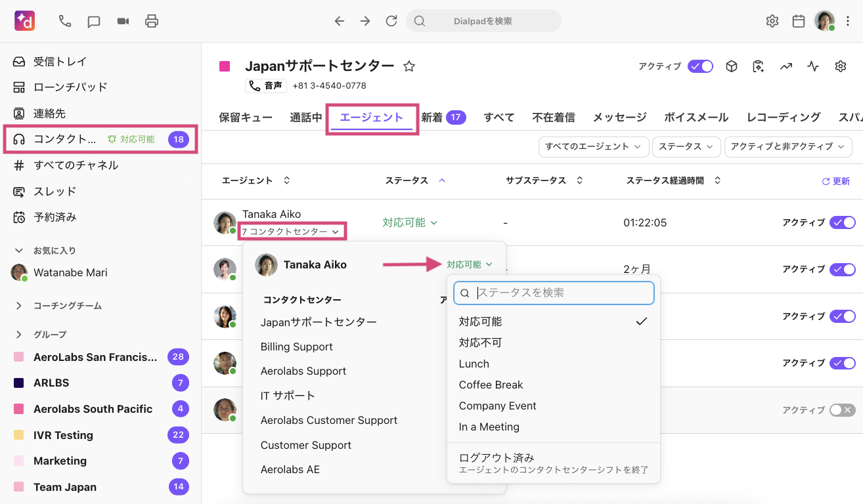Click the printer/fax icon in top bar
The height and width of the screenshot is (504, 863).
coord(152,21)
